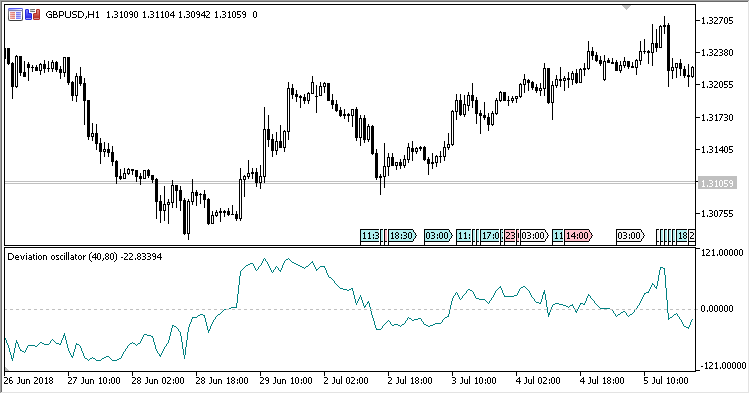Image resolution: width=750 pixels, height=394 pixels.
Task: Click the 0.00000 oscillator scale label
Action: [x=717, y=309]
